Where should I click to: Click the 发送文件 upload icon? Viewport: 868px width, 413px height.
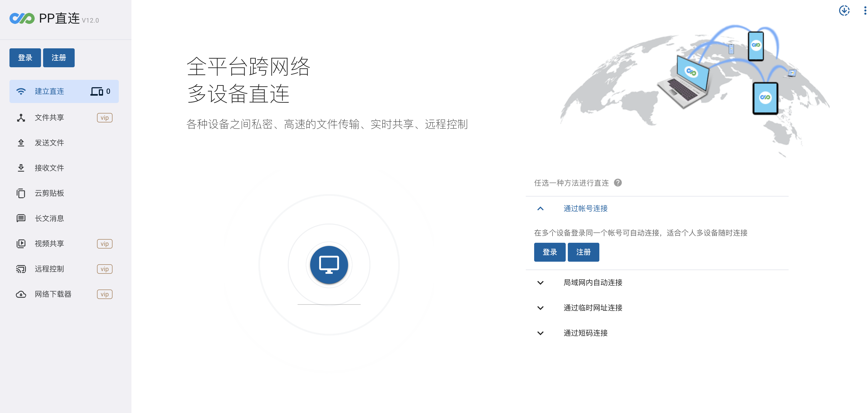pyautogui.click(x=21, y=143)
